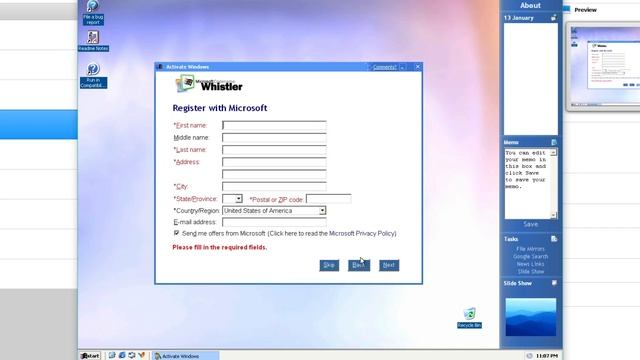Viewport: 640px width, 360px height.
Task: Click the Next button
Action: (389, 265)
